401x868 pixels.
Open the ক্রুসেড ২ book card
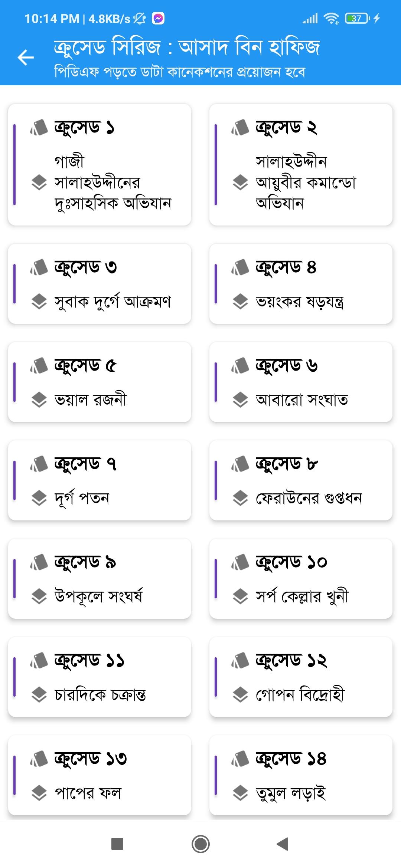301,165
